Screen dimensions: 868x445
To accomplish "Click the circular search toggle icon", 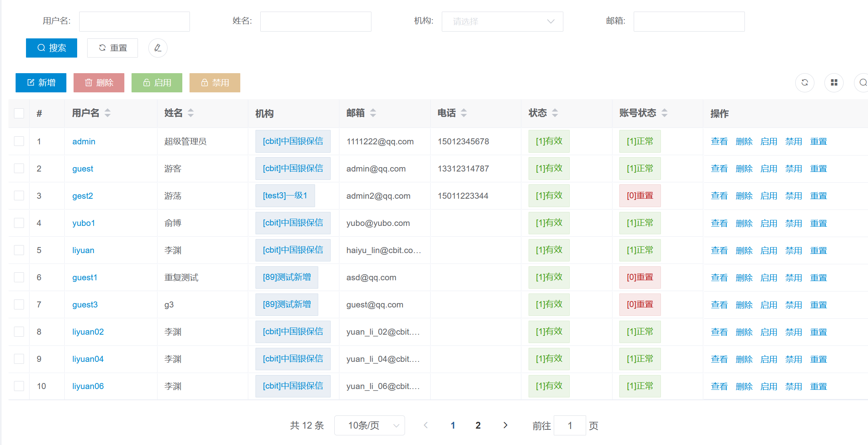I will 862,82.
